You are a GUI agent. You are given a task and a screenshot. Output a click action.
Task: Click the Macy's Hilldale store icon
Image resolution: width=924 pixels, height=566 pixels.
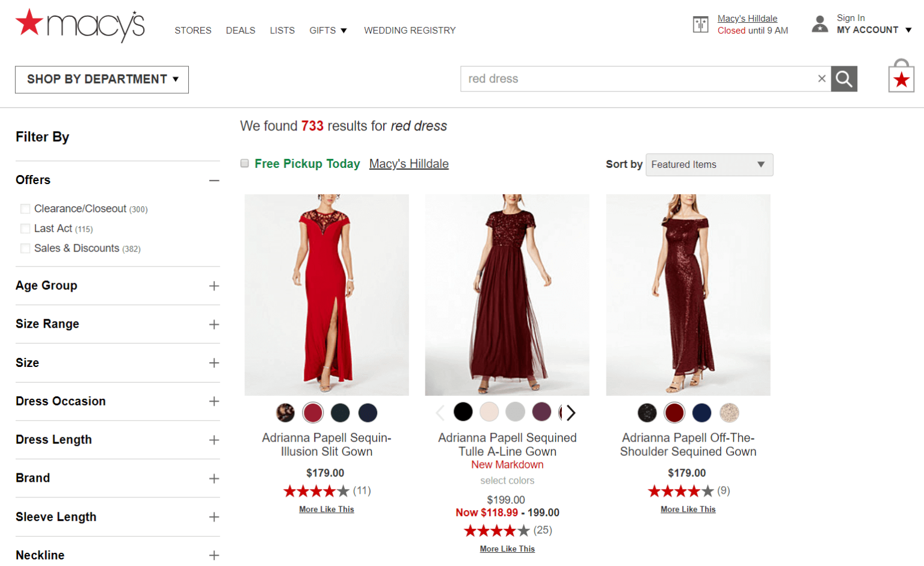coord(701,24)
